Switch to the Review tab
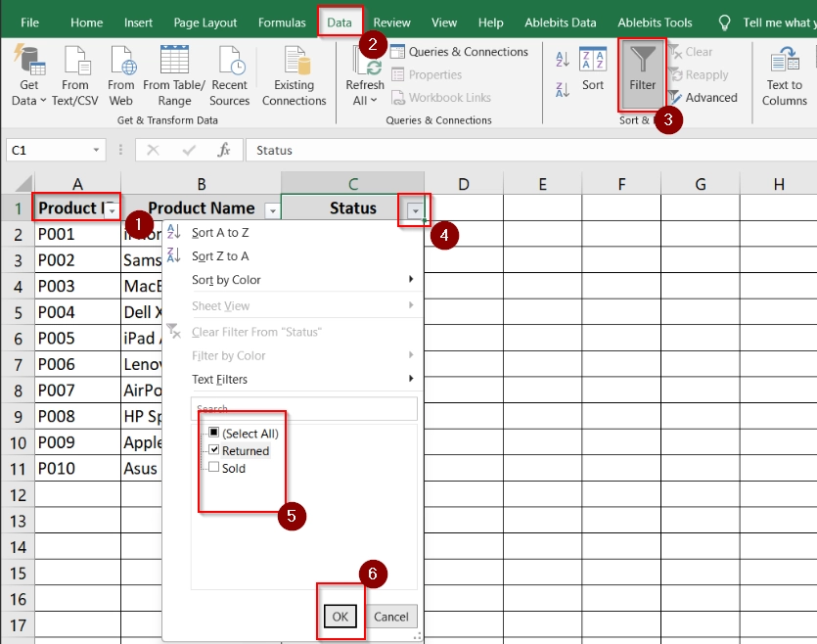Image resolution: width=817 pixels, height=644 pixels. coord(391,23)
